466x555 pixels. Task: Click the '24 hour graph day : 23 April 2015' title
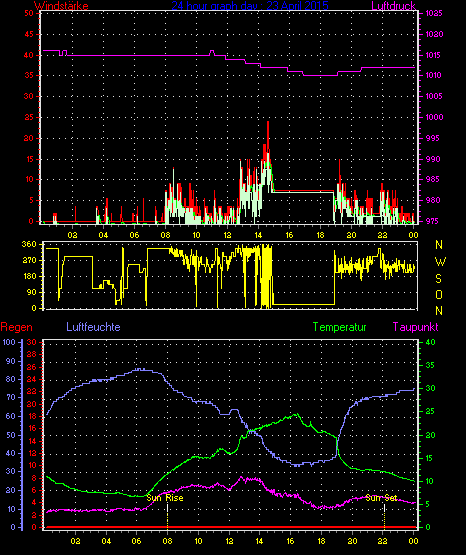250,6
